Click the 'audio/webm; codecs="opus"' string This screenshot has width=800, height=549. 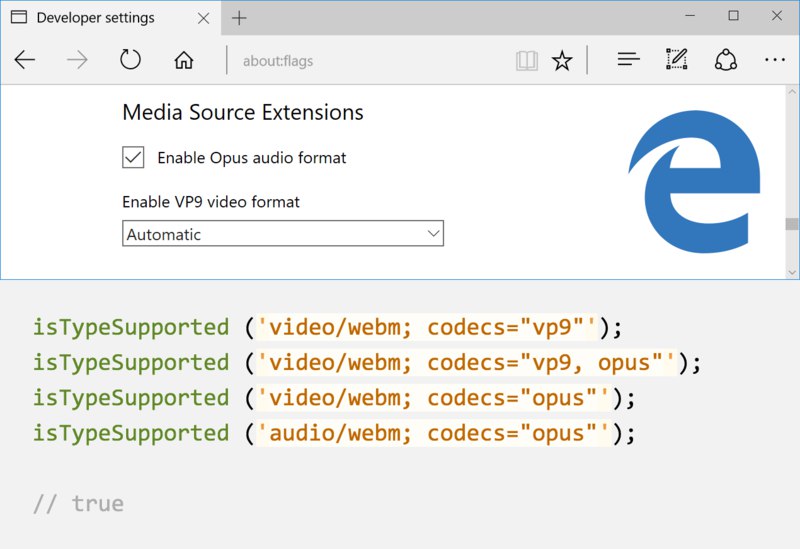point(433,433)
